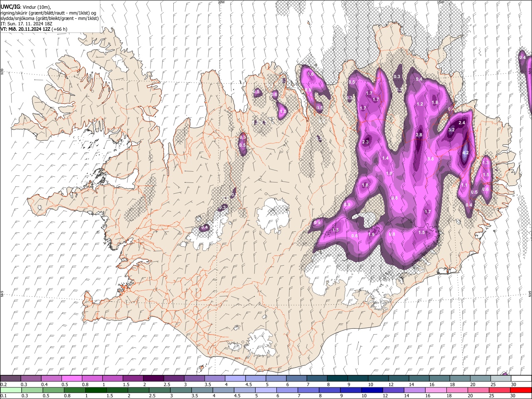Click the "25" label under top legend row
Screen dimensions: 532x399
493,384
